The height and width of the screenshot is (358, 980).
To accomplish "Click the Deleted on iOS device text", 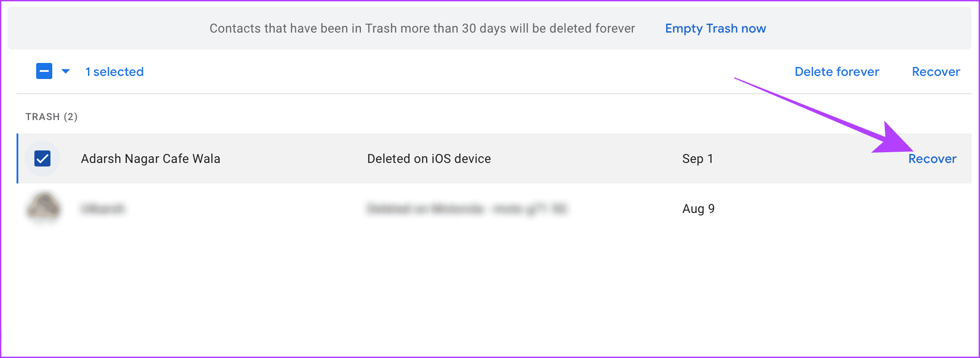I will [429, 158].
